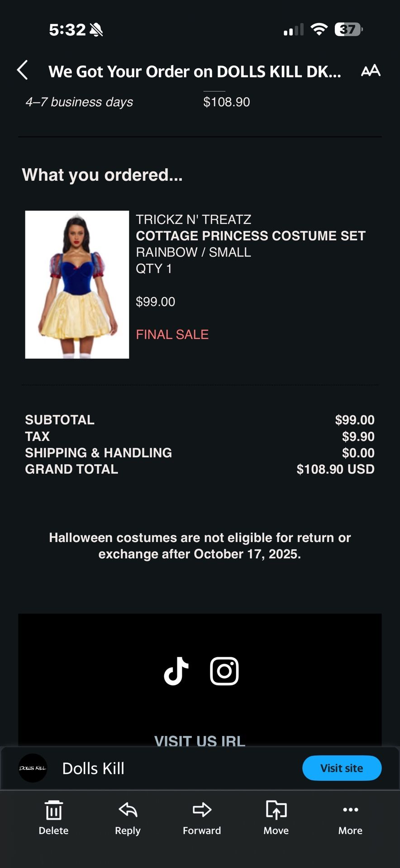Tap the Reply arrow icon
The width and height of the screenshot is (400, 868).
coord(128,809)
